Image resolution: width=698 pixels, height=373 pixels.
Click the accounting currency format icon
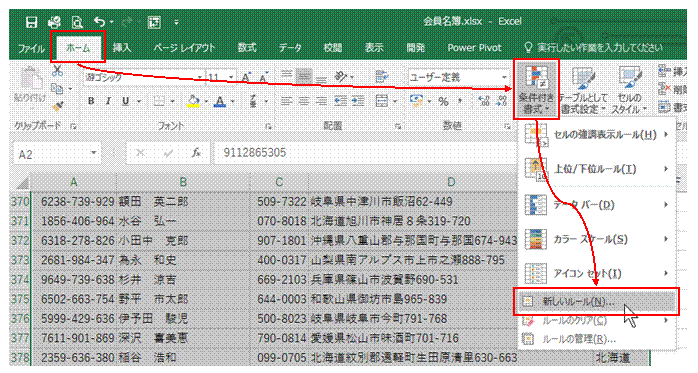(x=417, y=101)
